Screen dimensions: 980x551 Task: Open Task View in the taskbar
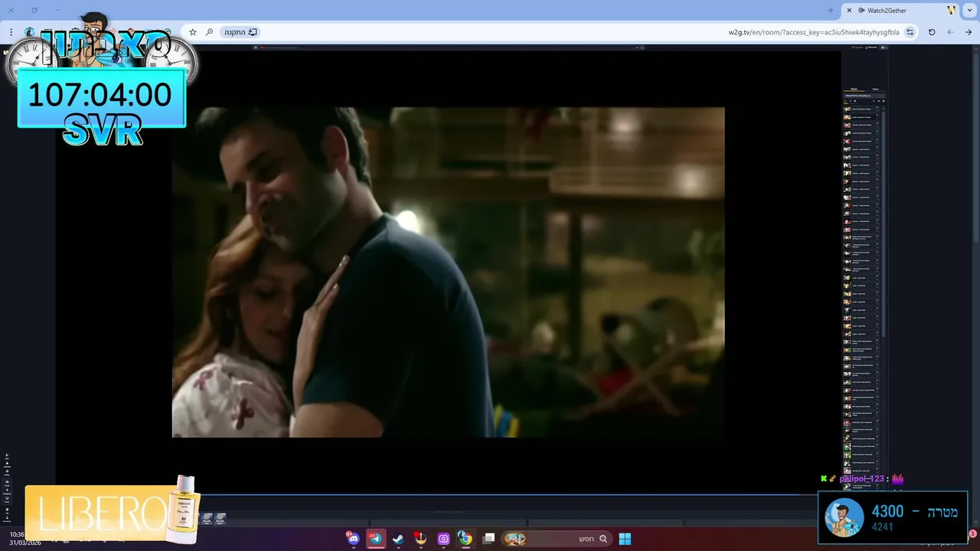point(489,539)
